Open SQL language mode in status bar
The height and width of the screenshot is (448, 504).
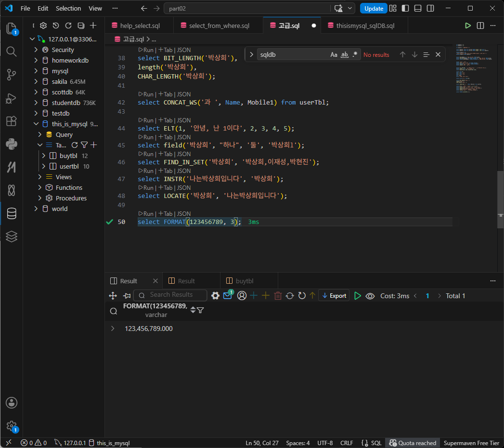(376, 443)
